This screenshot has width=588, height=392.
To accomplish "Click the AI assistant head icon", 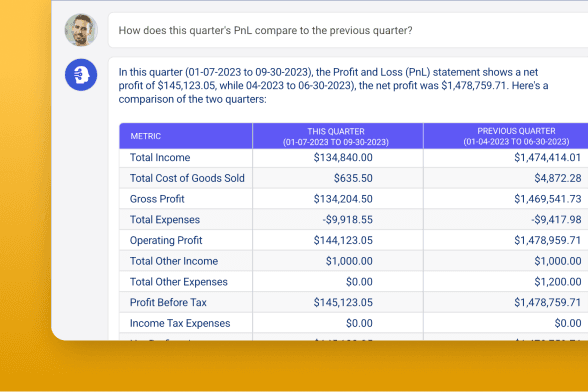I will 81,75.
